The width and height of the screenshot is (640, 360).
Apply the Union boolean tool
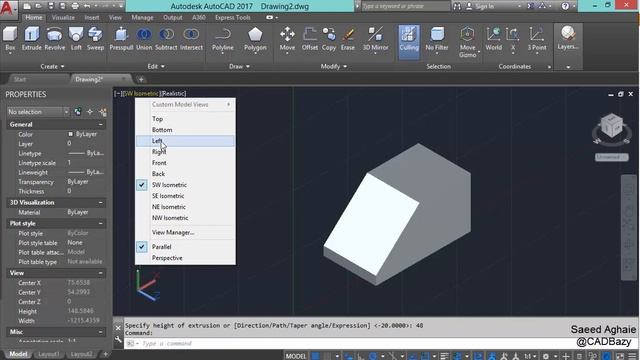pyautogui.click(x=144, y=39)
